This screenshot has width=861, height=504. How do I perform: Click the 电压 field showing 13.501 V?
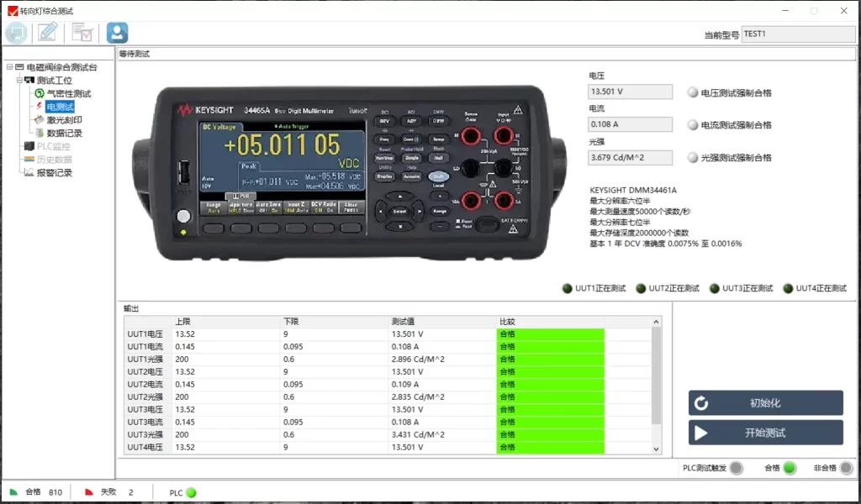tap(631, 92)
